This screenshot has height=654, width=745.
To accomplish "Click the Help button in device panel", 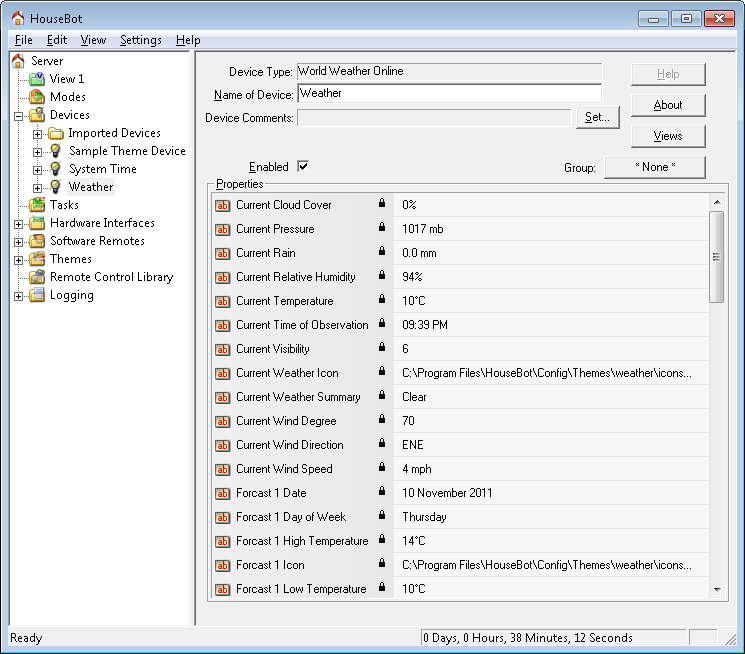I will tap(668, 74).
